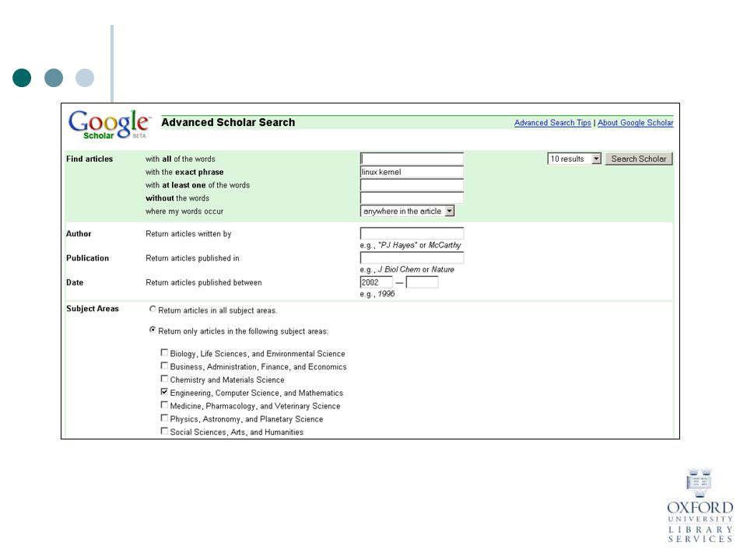Focus the 'with at least one' words field

tap(412, 185)
